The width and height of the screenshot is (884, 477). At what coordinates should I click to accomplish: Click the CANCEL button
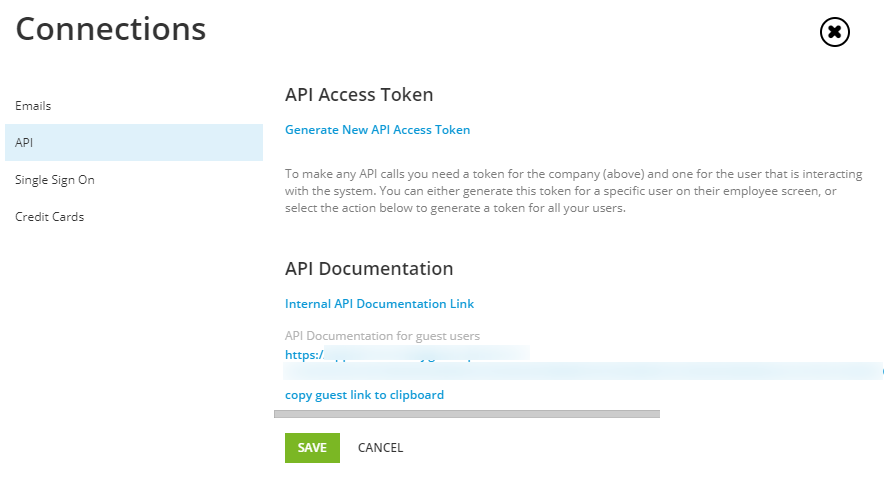point(381,448)
